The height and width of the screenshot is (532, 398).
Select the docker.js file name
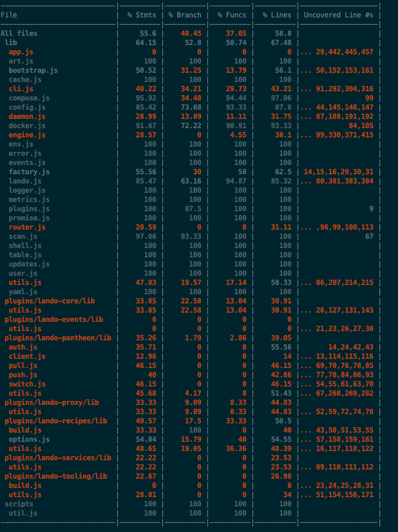tap(27, 126)
